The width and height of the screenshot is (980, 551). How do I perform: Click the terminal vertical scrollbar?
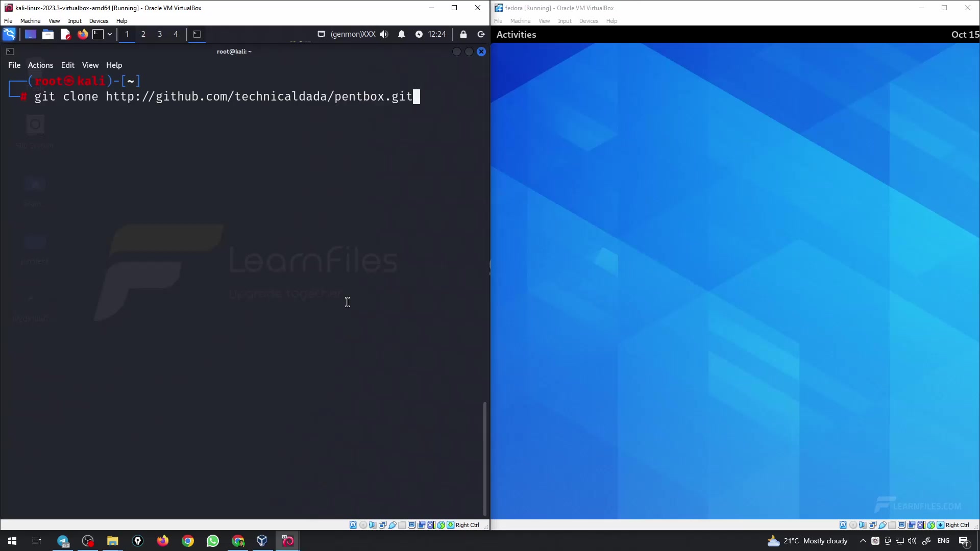(484, 458)
